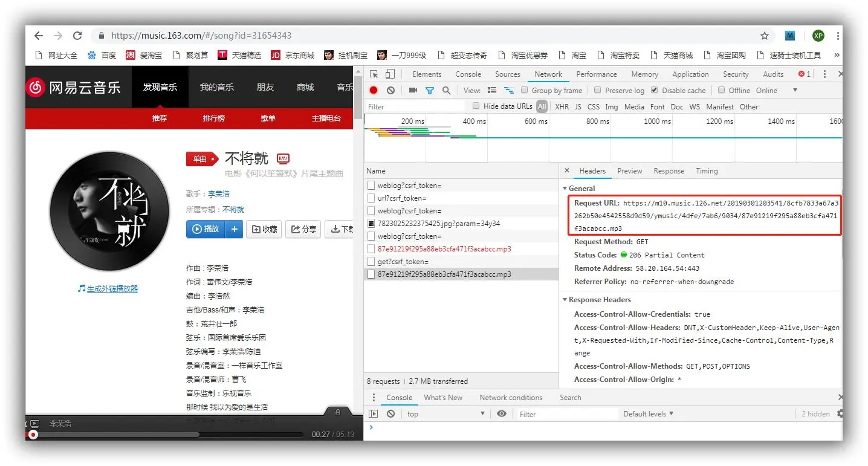Open the 李荣浩 singer link
The height and width of the screenshot is (466, 868).
pos(219,194)
